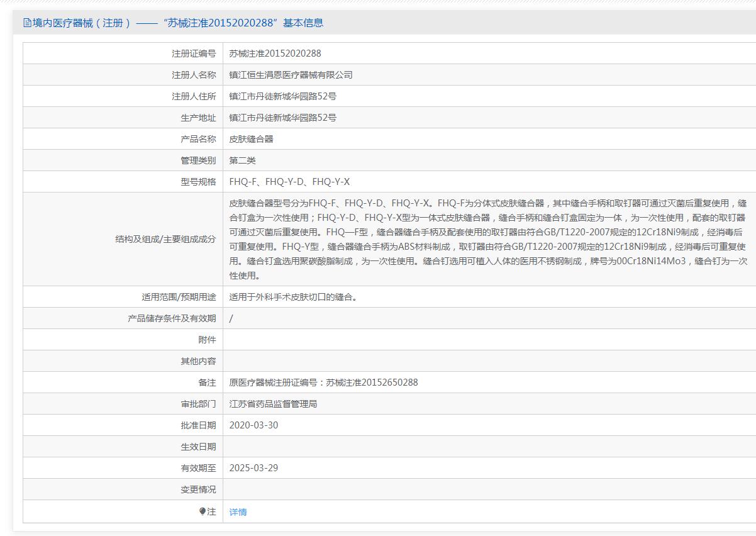This screenshot has height=536, width=756.
Task: Click the approval department 江苏省药品监督管理局
Action: pos(273,404)
